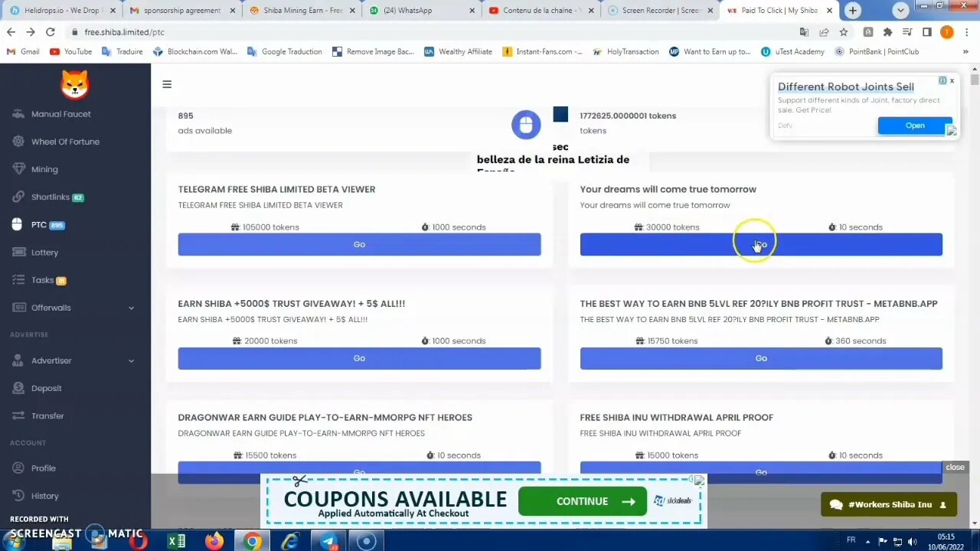Image resolution: width=980 pixels, height=551 pixels.
Task: Open the Chrome icon in the taskbar
Action: [252, 542]
